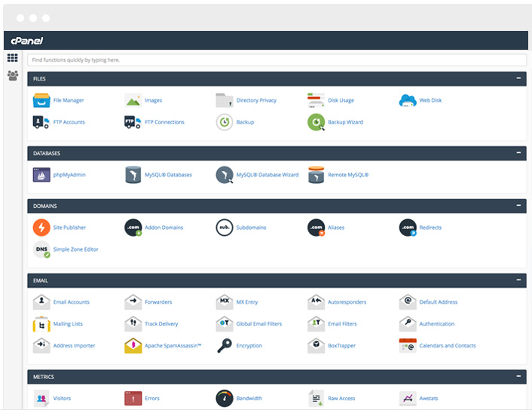Open the Apache SpamAssassin icon
This screenshot has height=416, width=532.
pyautogui.click(x=133, y=345)
